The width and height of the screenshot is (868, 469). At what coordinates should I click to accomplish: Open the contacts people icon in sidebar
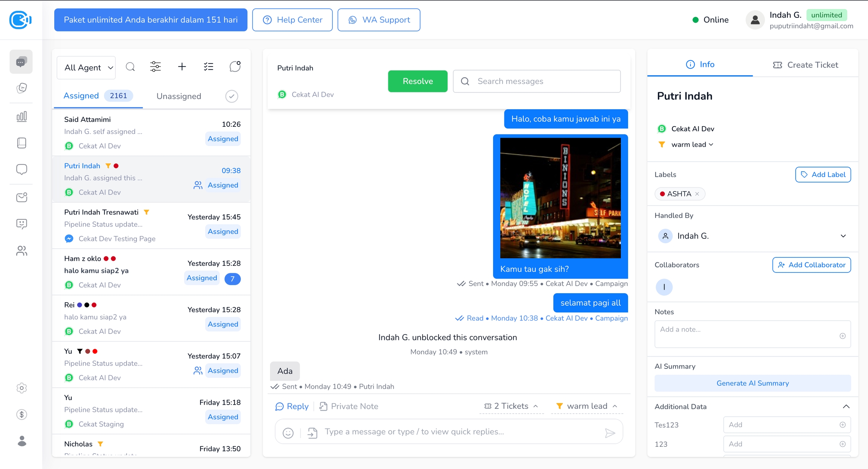[x=21, y=251]
